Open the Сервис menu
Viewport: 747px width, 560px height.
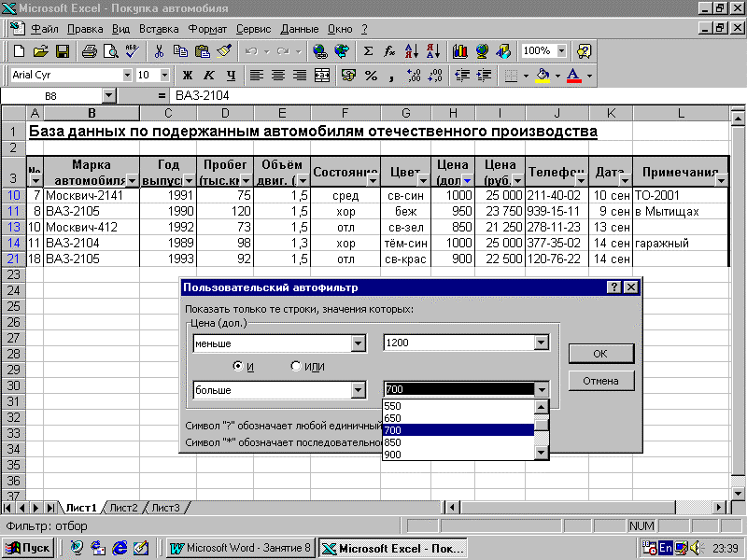pyautogui.click(x=253, y=29)
